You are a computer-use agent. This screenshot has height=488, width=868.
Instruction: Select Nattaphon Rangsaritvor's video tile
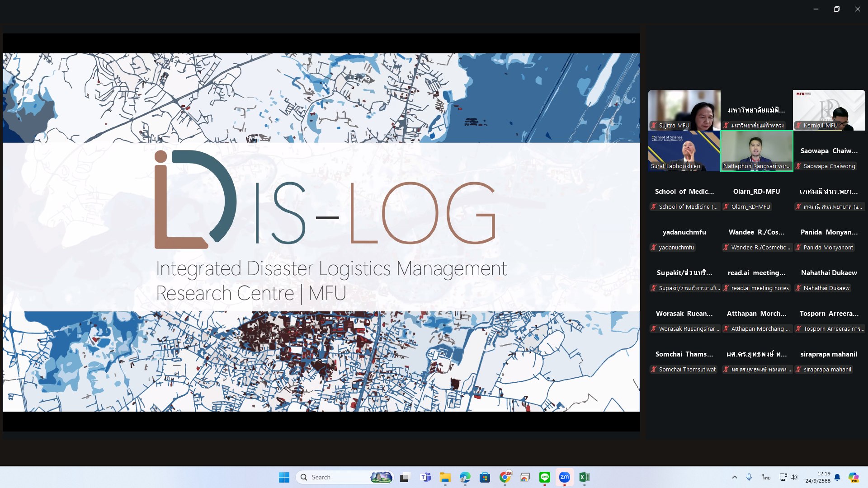[x=756, y=151]
